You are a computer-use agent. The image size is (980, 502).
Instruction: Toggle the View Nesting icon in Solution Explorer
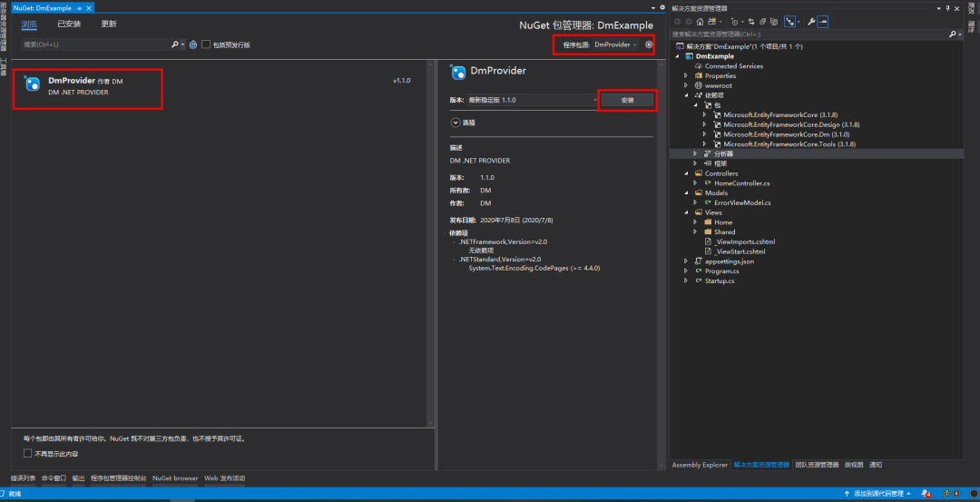point(790,21)
